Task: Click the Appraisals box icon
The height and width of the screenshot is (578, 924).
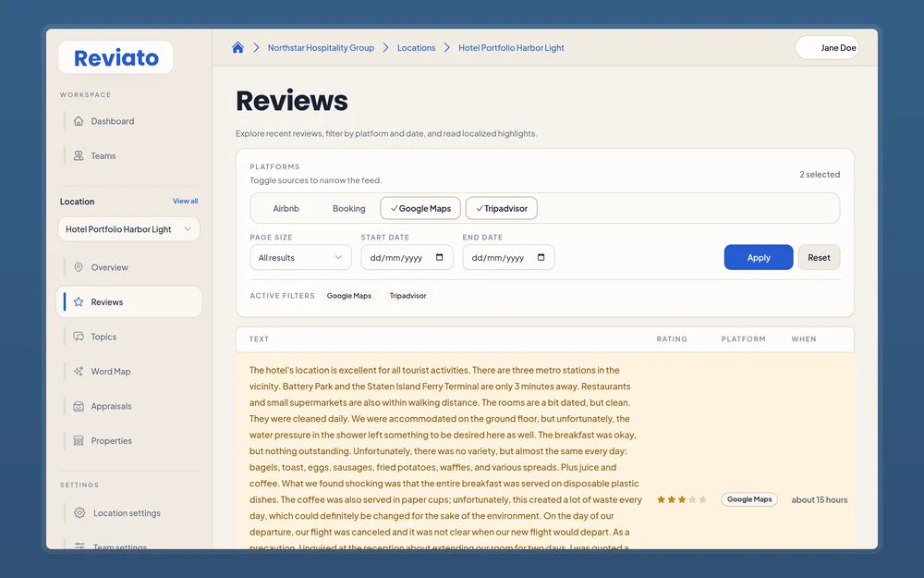Action: point(79,406)
